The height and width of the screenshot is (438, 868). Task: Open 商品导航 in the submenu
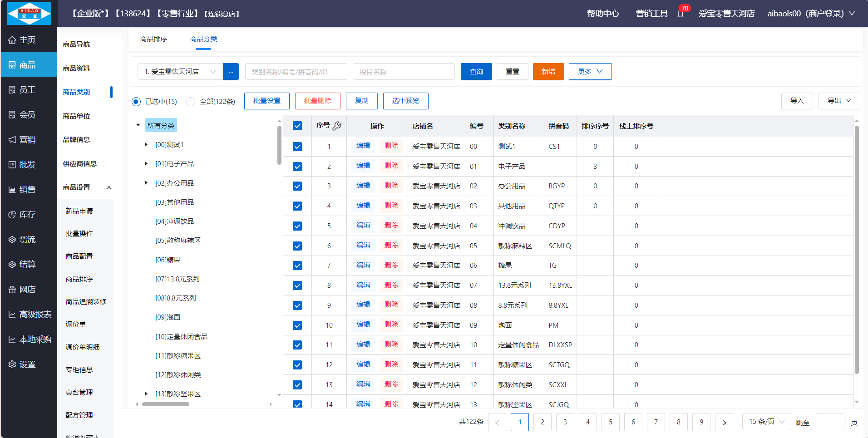[76, 44]
